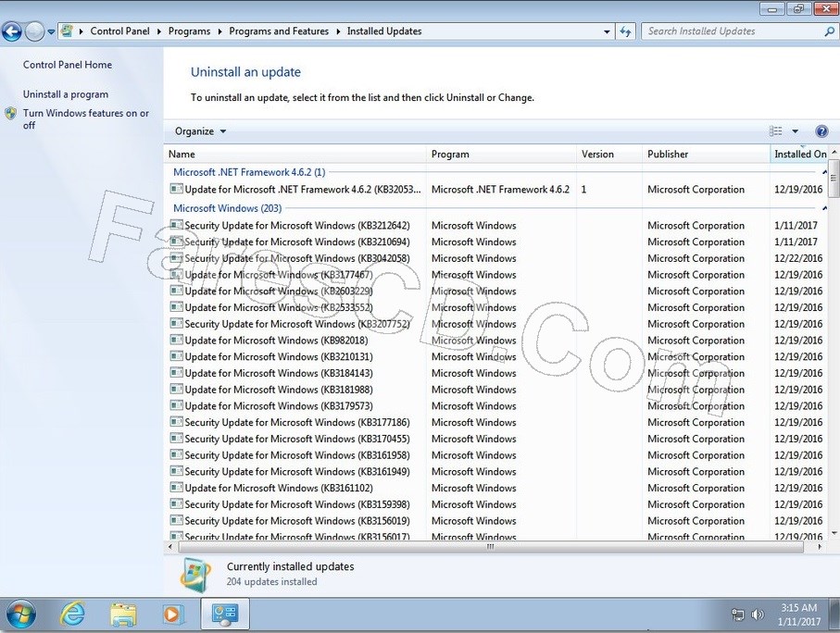Select Security Update KB3161949 row
The image size is (840, 633).
(496, 471)
